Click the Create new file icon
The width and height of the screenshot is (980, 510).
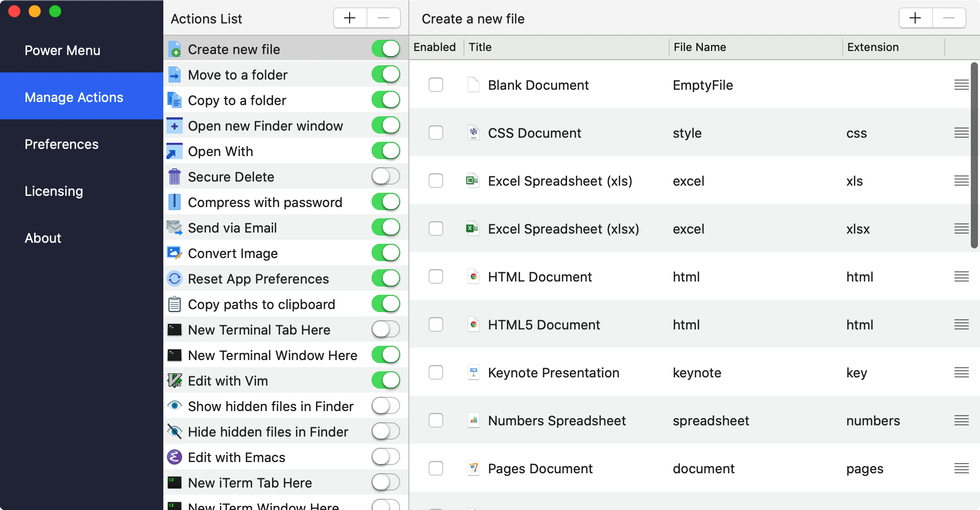point(175,49)
